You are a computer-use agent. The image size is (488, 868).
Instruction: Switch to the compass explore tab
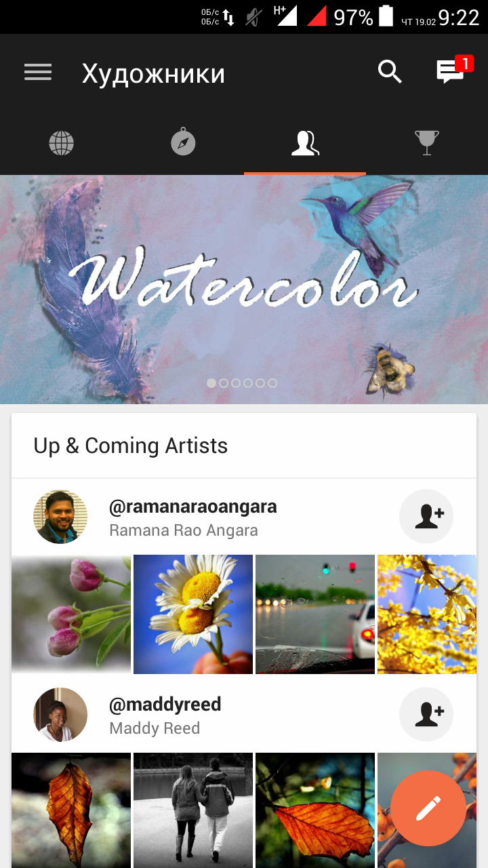[183, 143]
